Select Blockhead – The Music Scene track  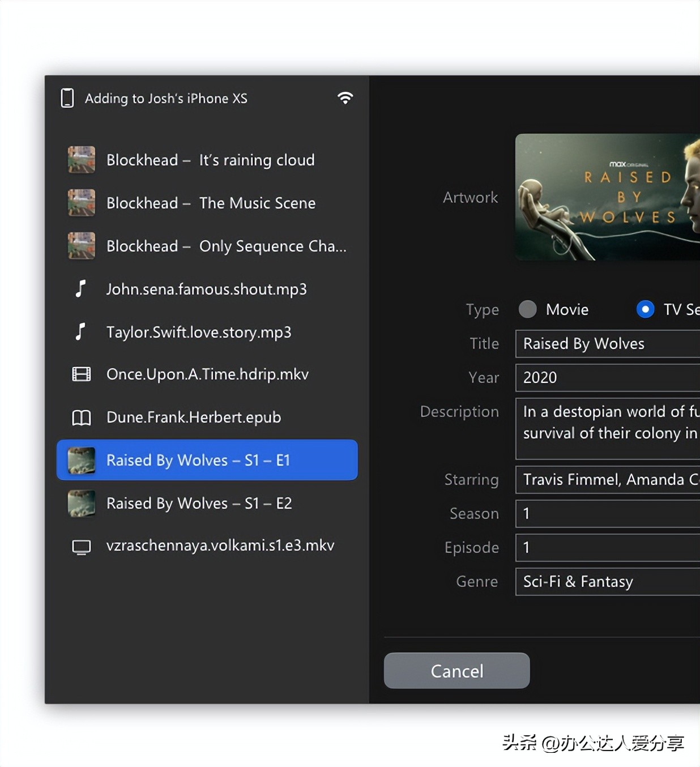(211, 203)
